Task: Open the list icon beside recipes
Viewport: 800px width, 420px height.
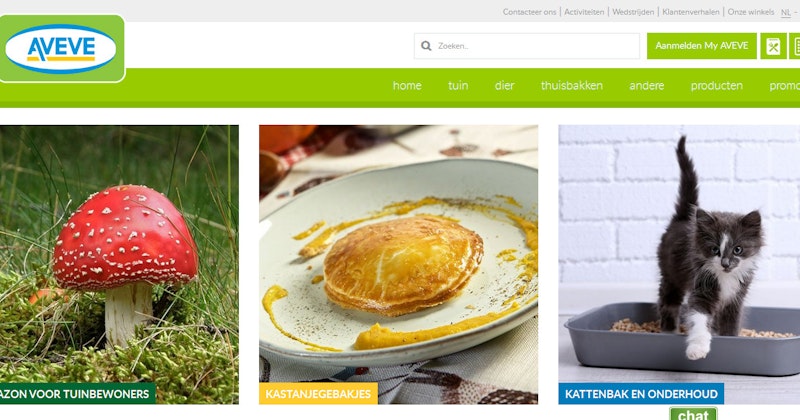Action: click(795, 46)
